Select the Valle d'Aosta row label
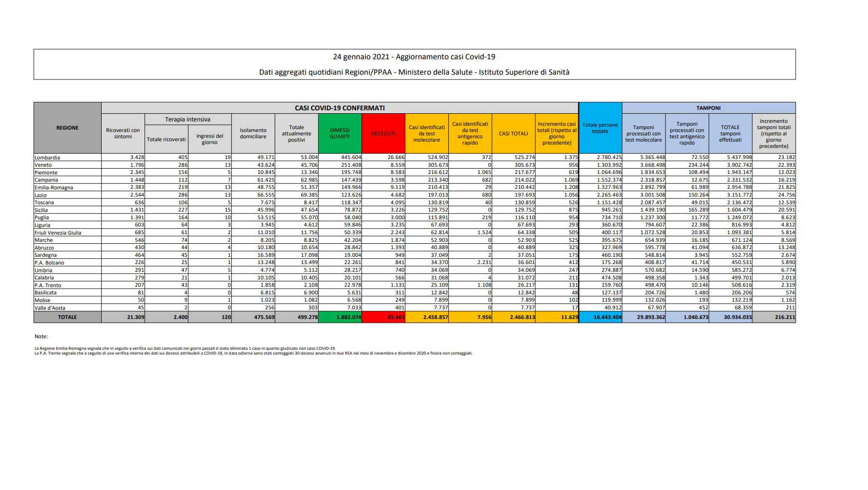Image resolution: width=868 pixels, height=490 pixels. pos(50,308)
